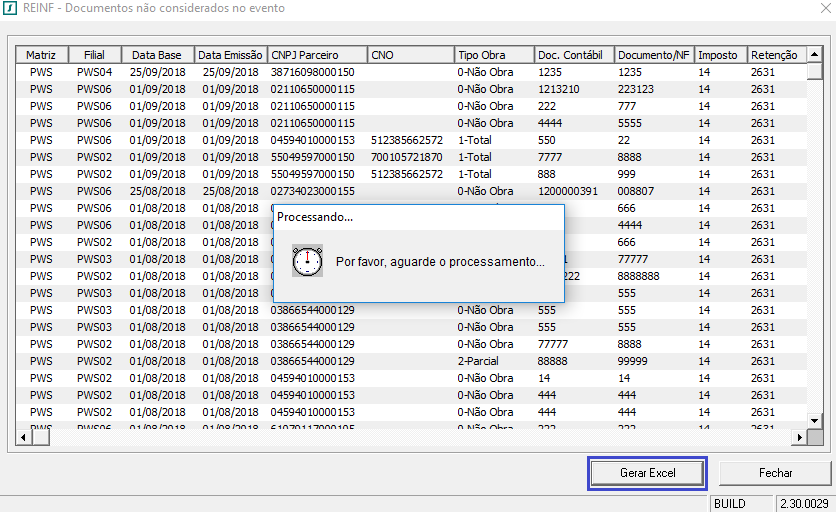Click the Doc. Contábil column header
Screen dimensions: 836x512
coord(573,55)
